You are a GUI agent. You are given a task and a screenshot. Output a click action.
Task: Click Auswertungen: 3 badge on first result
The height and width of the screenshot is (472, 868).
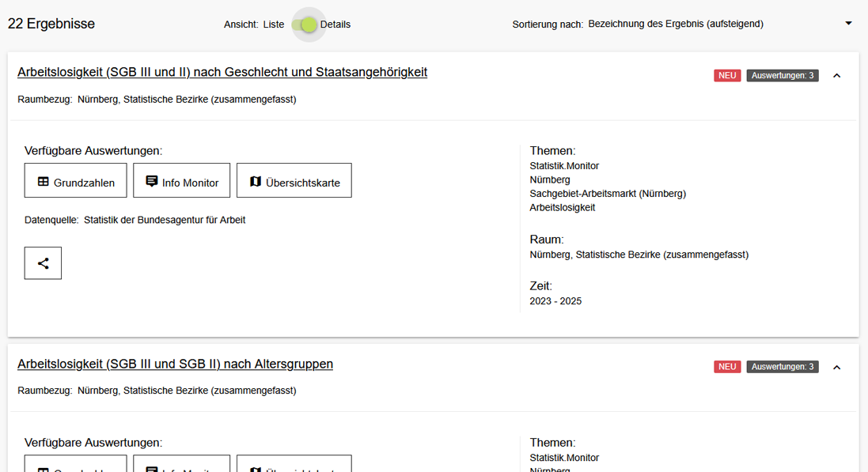pyautogui.click(x=782, y=76)
